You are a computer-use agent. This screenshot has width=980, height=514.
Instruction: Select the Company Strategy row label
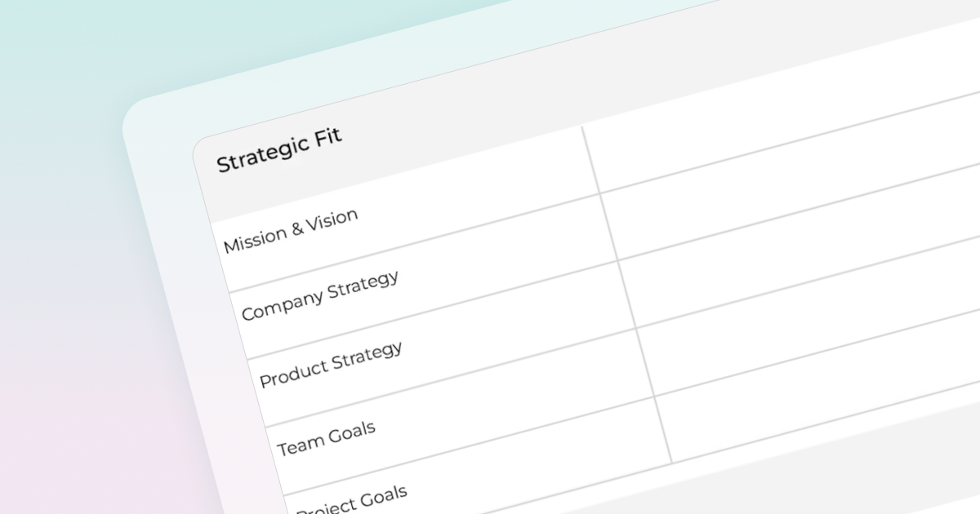[x=320, y=295]
